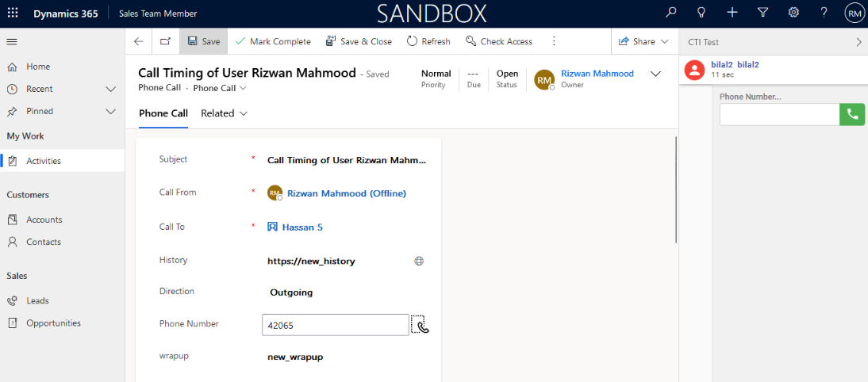Open the Related tab dropdown

tap(224, 113)
